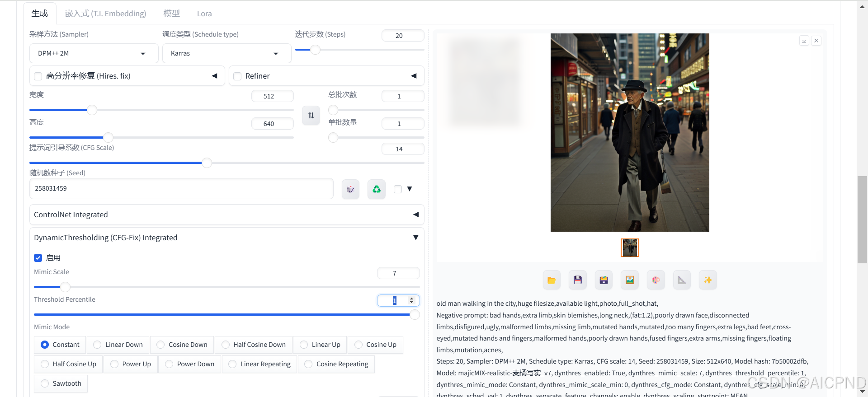Click the Seed input field
The width and height of the screenshot is (868, 397).
[x=181, y=189]
